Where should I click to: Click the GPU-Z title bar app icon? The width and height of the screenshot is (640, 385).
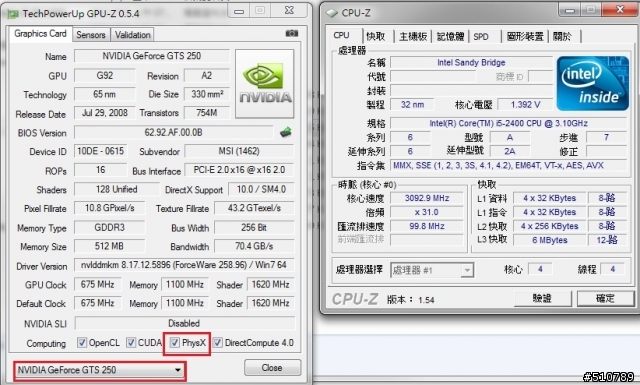13,14
